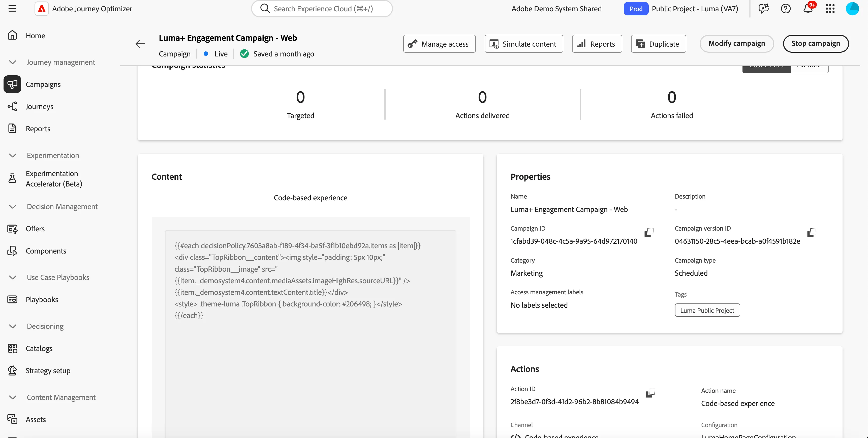Open the help question mark icon
This screenshot has height=438, width=868.
click(x=785, y=9)
